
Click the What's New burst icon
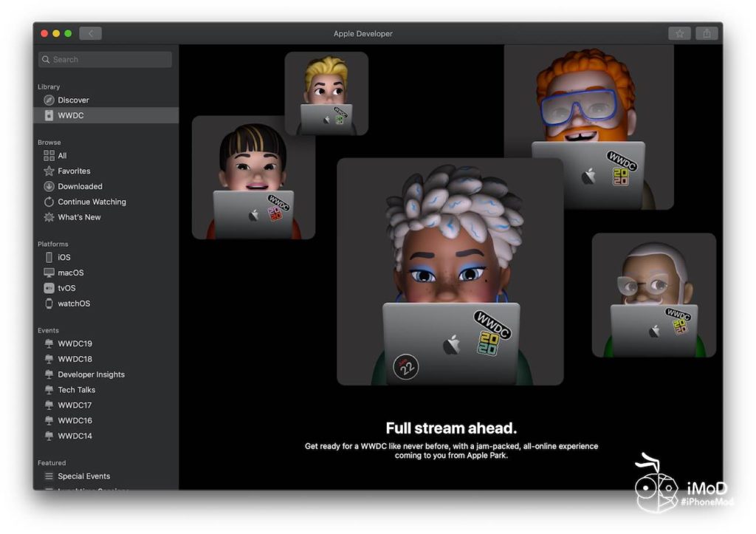[49, 217]
